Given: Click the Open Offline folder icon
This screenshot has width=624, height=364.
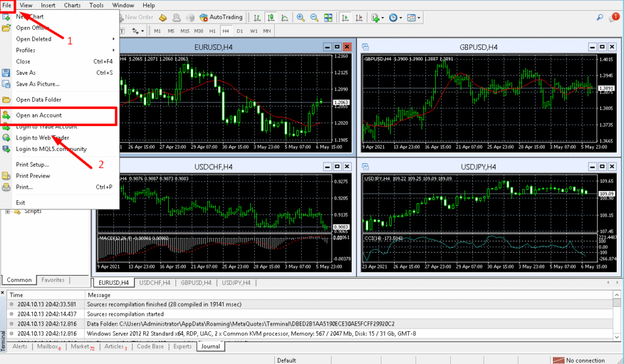Looking at the screenshot, I should pos(6,28).
